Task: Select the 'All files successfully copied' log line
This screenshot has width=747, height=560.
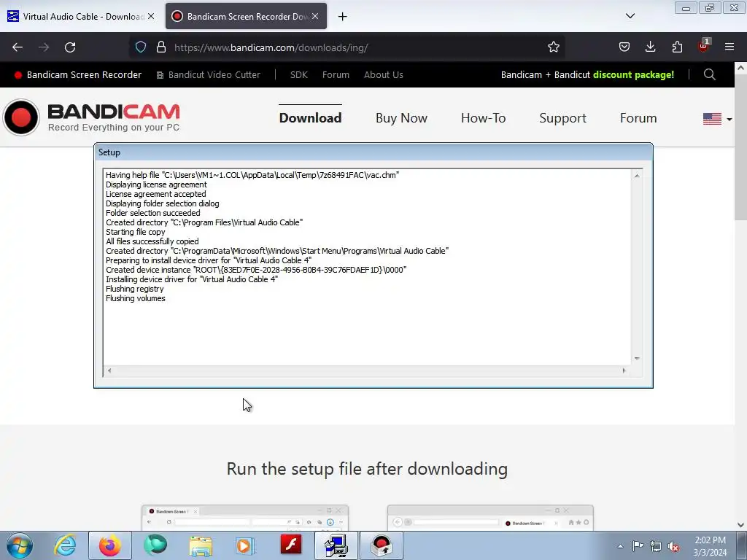Action: pyautogui.click(x=152, y=241)
